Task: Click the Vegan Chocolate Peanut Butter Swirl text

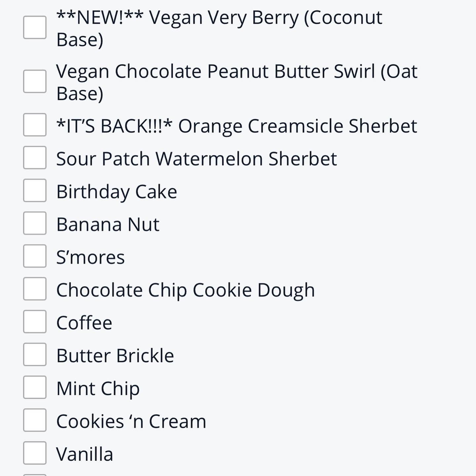Action: [x=236, y=72]
